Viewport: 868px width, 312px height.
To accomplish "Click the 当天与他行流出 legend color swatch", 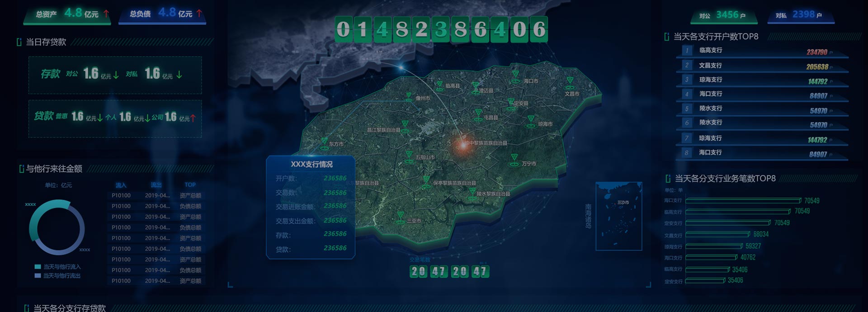I will tap(38, 276).
